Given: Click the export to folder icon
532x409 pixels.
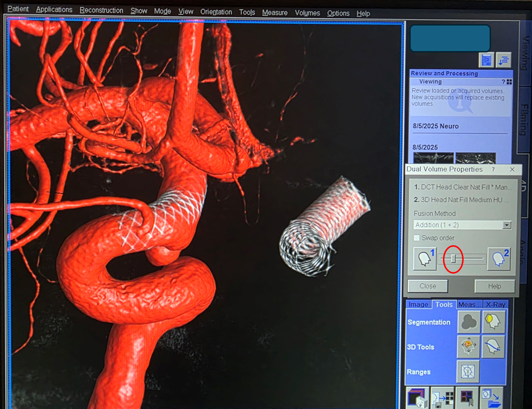Looking at the screenshot, I should pos(491,398).
